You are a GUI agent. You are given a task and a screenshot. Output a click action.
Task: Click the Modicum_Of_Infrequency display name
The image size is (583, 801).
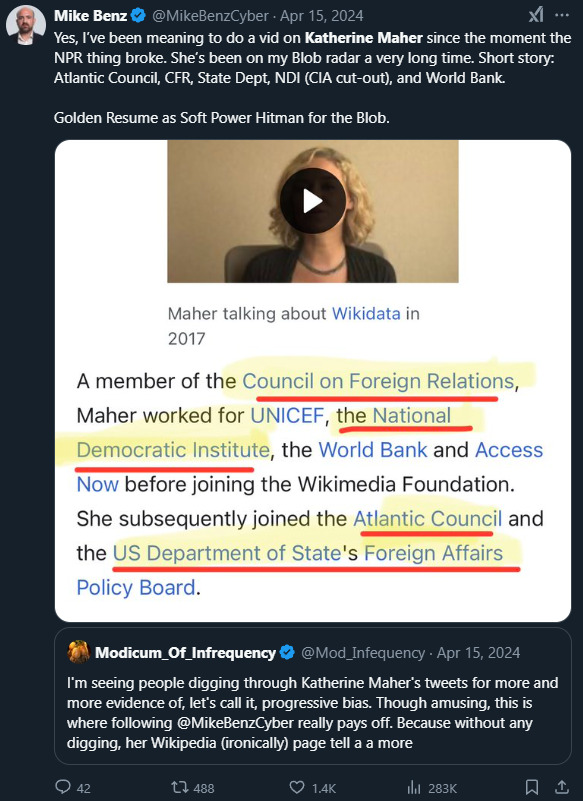click(x=185, y=653)
